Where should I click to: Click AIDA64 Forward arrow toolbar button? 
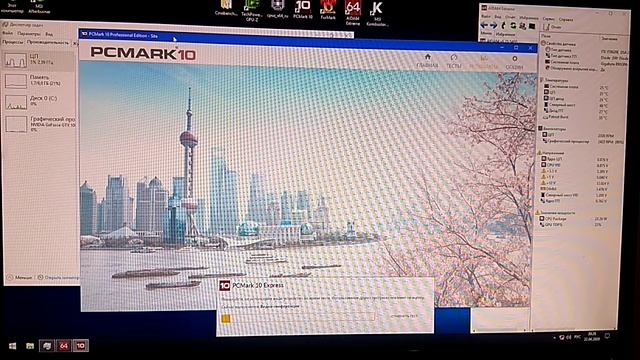tap(494, 26)
